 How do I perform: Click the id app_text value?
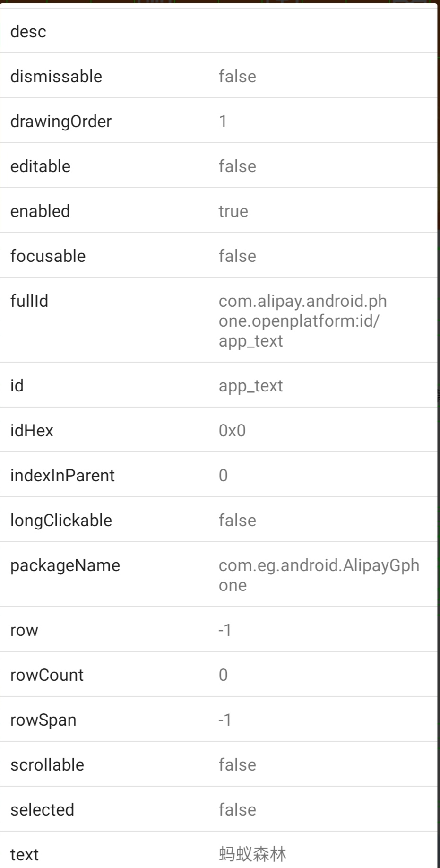tap(250, 386)
